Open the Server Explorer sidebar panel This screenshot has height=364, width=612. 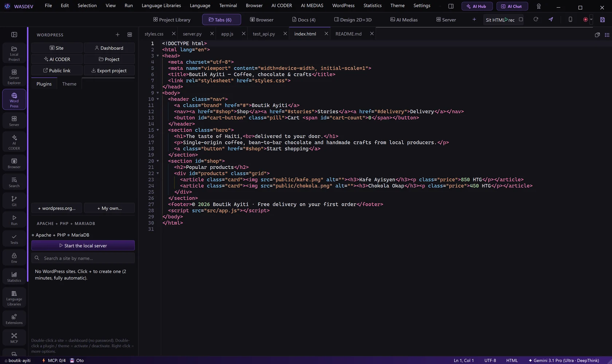14,76
